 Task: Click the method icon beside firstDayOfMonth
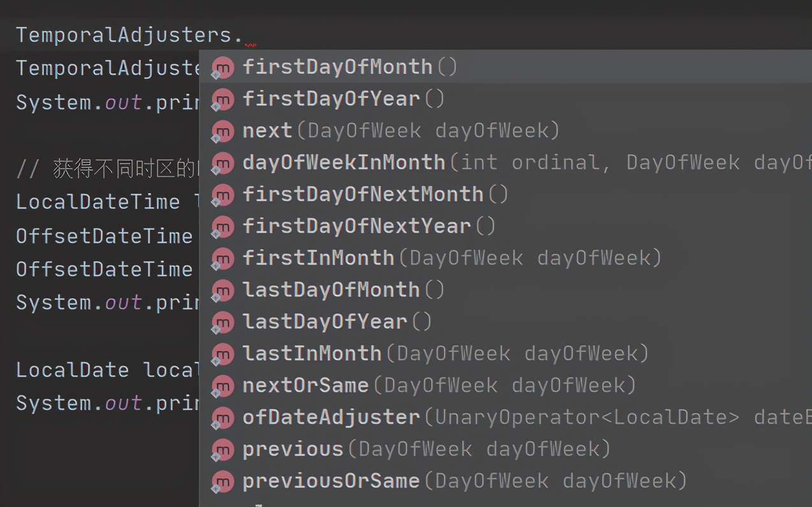tap(222, 68)
